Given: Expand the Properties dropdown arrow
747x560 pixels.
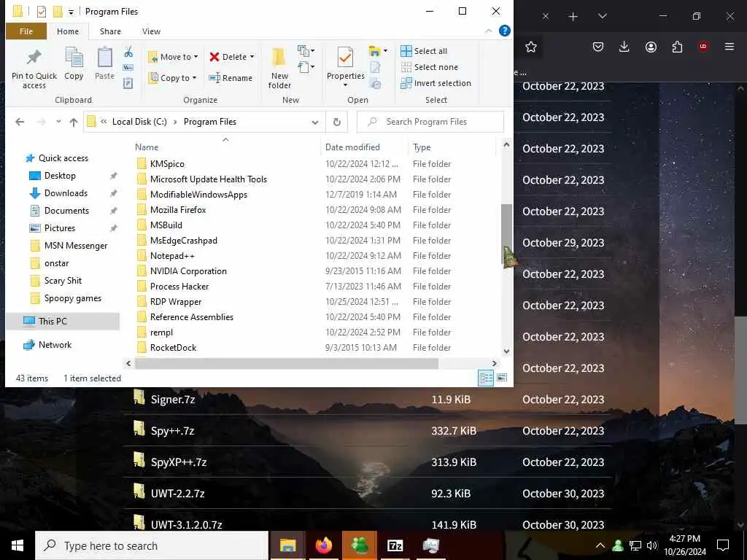Looking at the screenshot, I should pos(345,85).
